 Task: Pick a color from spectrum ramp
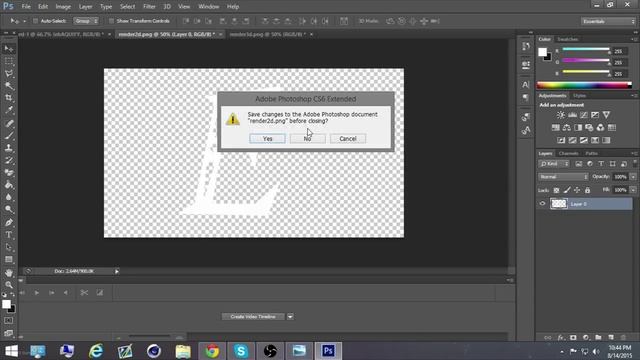pos(584,85)
